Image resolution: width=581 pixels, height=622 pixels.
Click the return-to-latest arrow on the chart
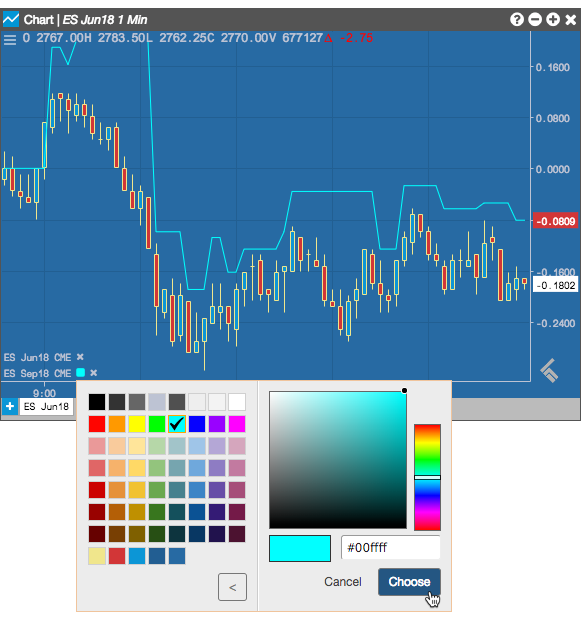549,371
